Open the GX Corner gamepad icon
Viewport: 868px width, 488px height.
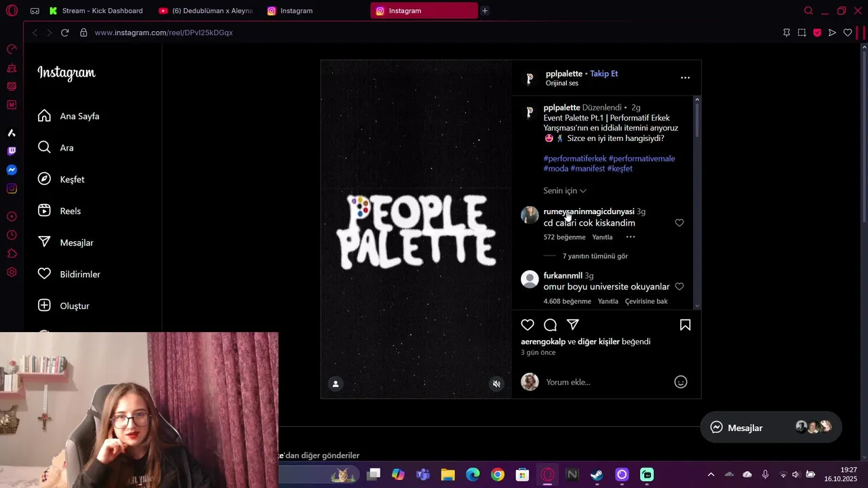(x=35, y=11)
